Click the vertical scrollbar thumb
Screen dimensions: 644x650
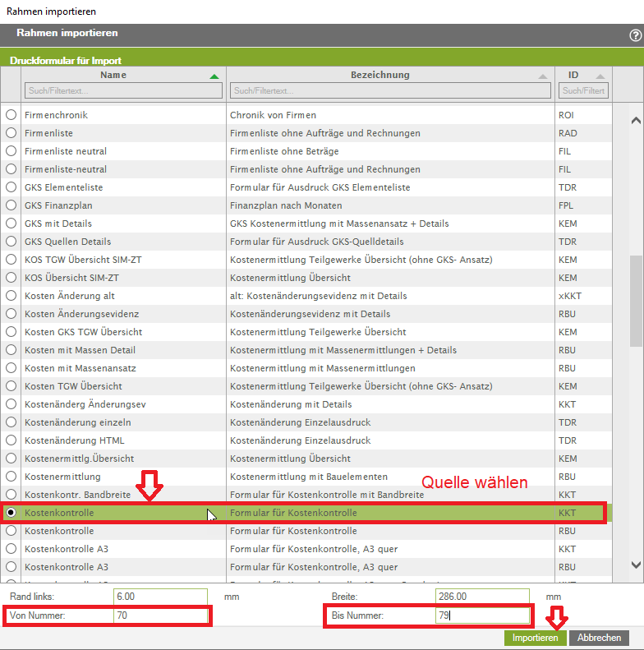click(x=635, y=300)
